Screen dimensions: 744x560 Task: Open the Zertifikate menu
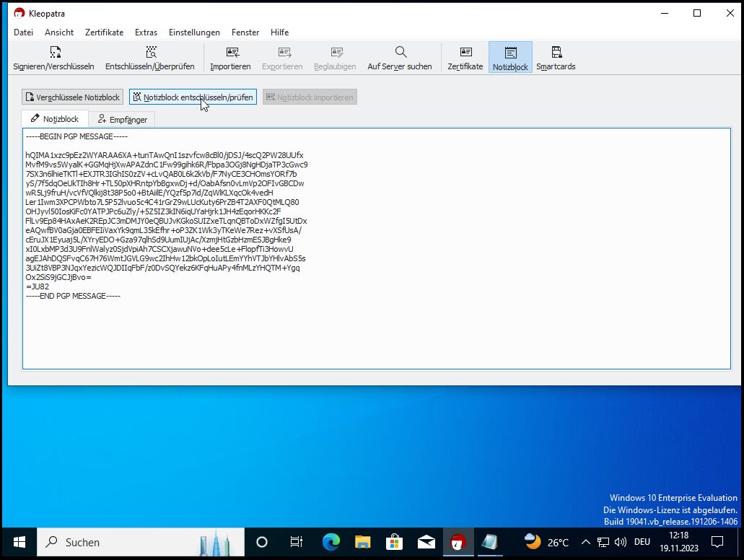point(104,32)
